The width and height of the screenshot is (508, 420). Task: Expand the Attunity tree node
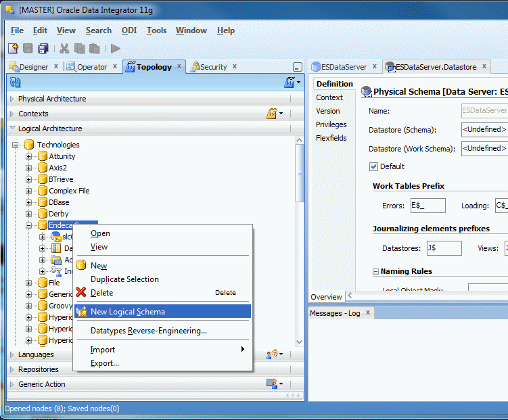click(29, 156)
